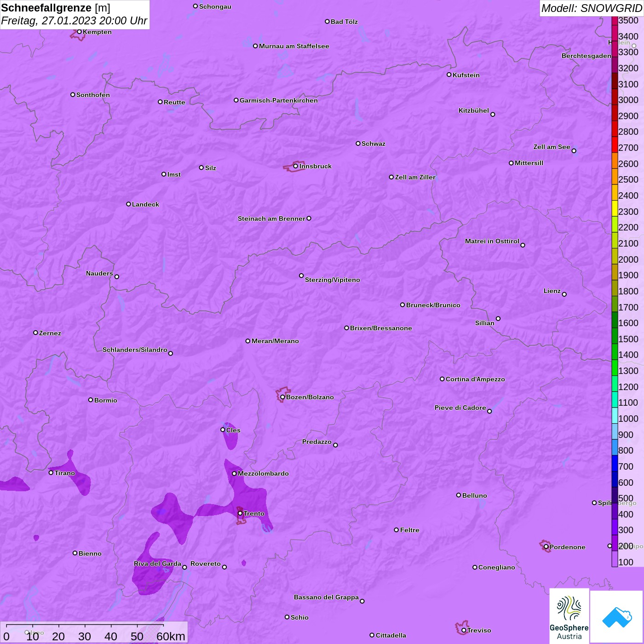
Task: Click the cyan 1000 m legend color
Action: click(x=615, y=415)
